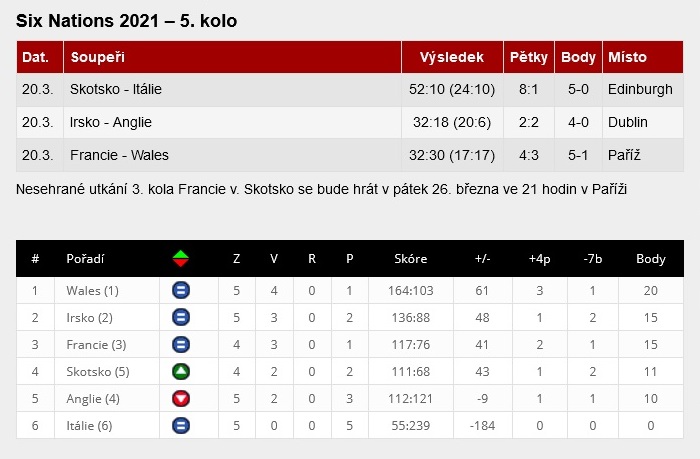Click the +4p bonus column header
700x459 pixels.
tap(539, 258)
